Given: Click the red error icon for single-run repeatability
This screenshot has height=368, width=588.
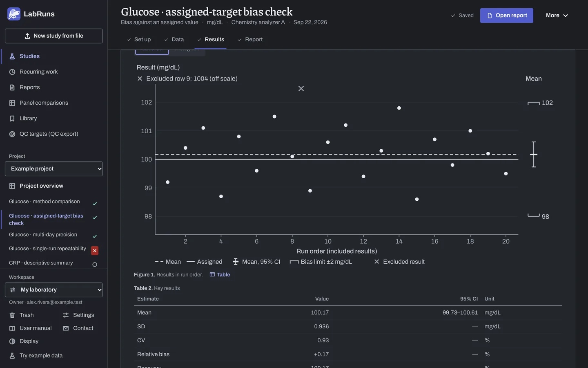Looking at the screenshot, I should [x=95, y=251].
